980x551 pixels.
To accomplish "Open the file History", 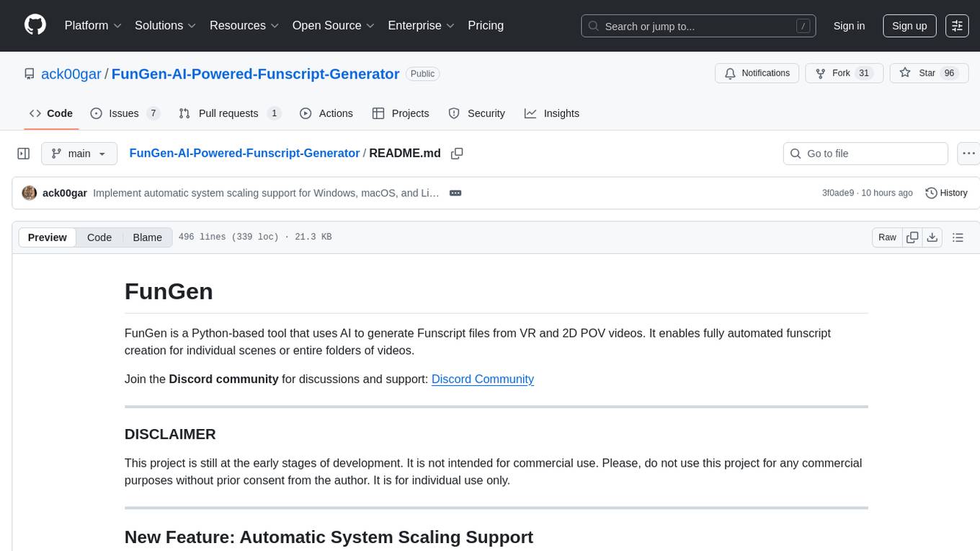I will pos(946,193).
